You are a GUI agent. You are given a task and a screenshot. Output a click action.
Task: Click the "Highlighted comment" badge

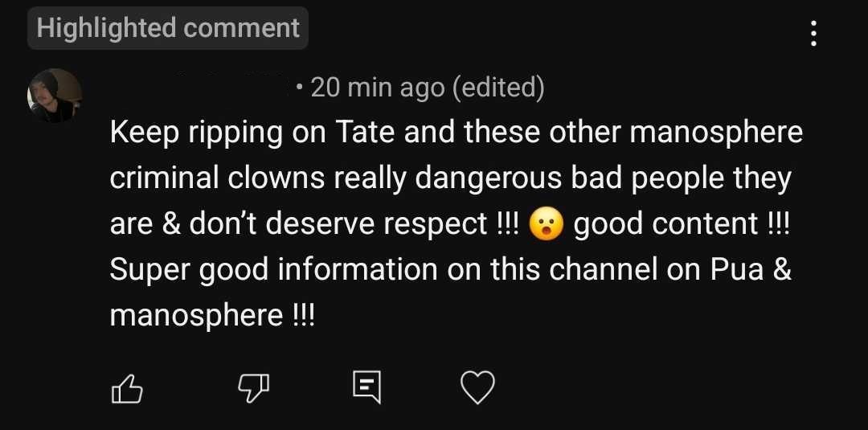[169, 28]
